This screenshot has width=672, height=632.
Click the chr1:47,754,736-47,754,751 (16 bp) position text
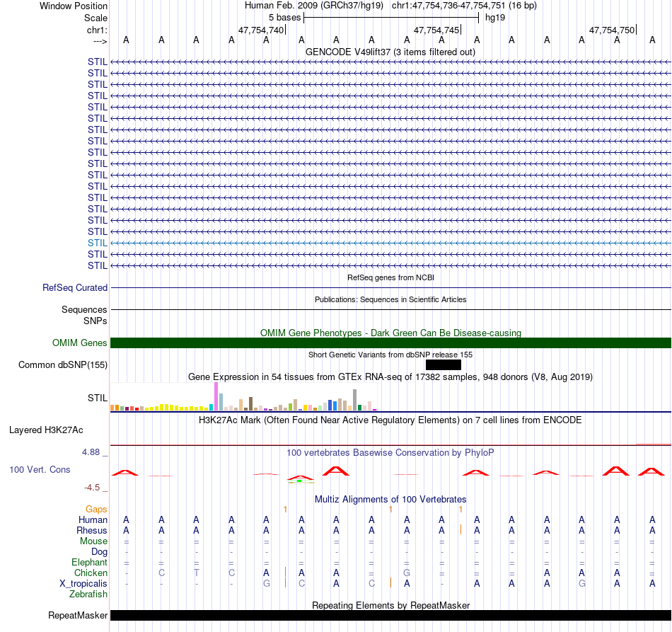click(x=464, y=6)
